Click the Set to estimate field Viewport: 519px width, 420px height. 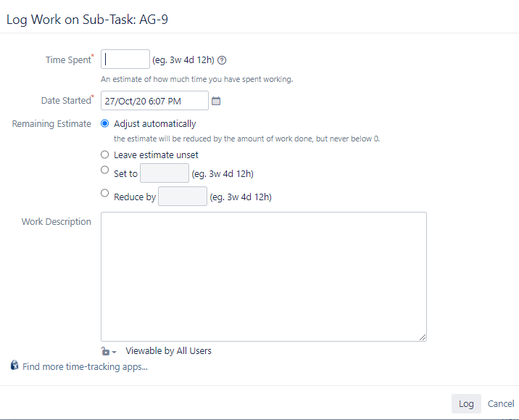[165, 173]
